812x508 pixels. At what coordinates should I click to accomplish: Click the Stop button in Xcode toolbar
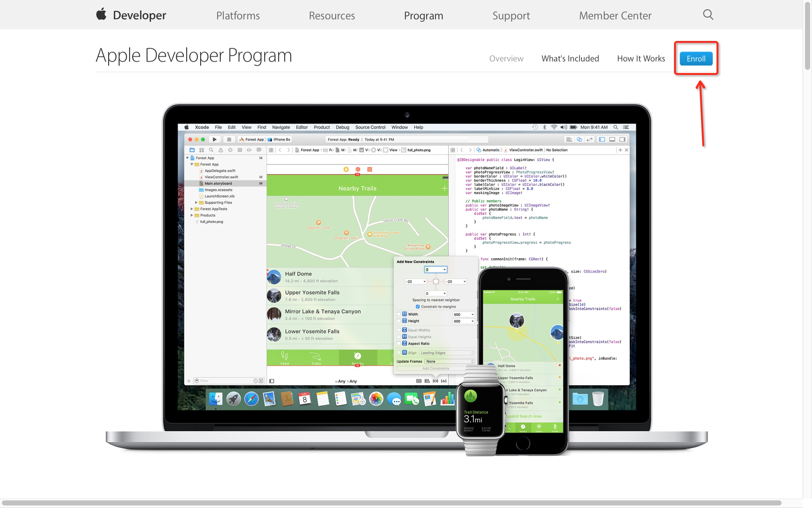click(x=229, y=139)
